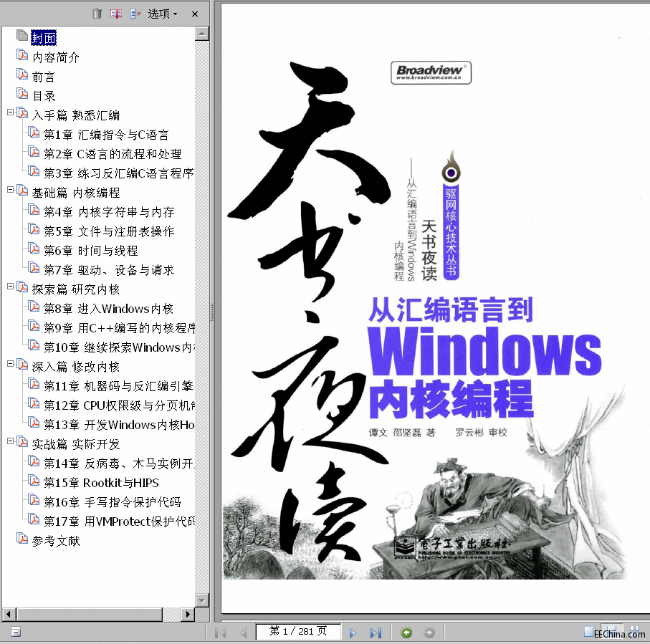Open the 前言 bookmark

coord(44,77)
